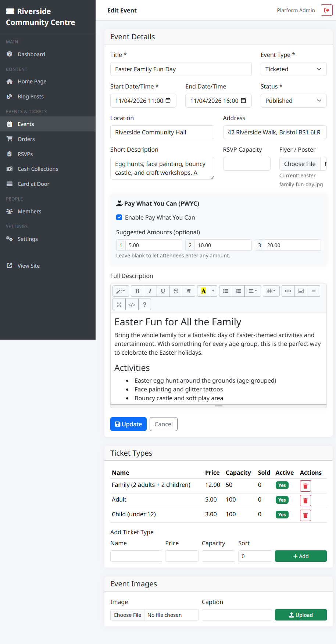Open the insert table dropdown
Image resolution: width=336 pixels, height=644 pixels.
(x=271, y=291)
